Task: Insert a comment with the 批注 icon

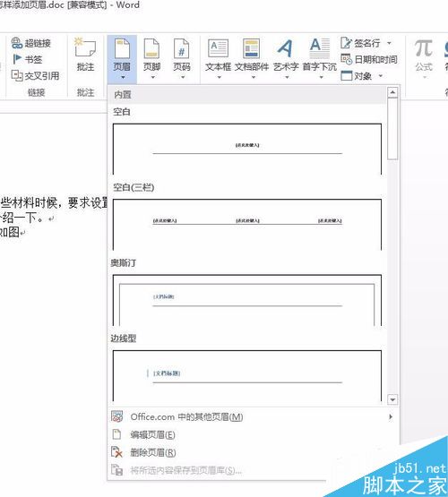Action: coord(84,47)
